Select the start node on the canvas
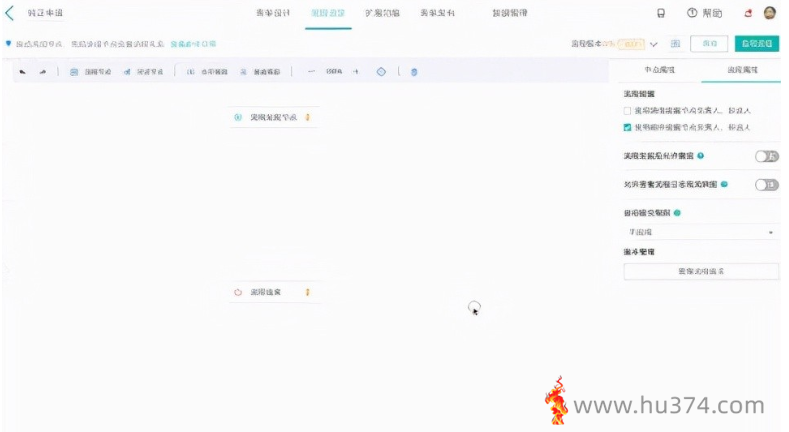 tap(273, 117)
